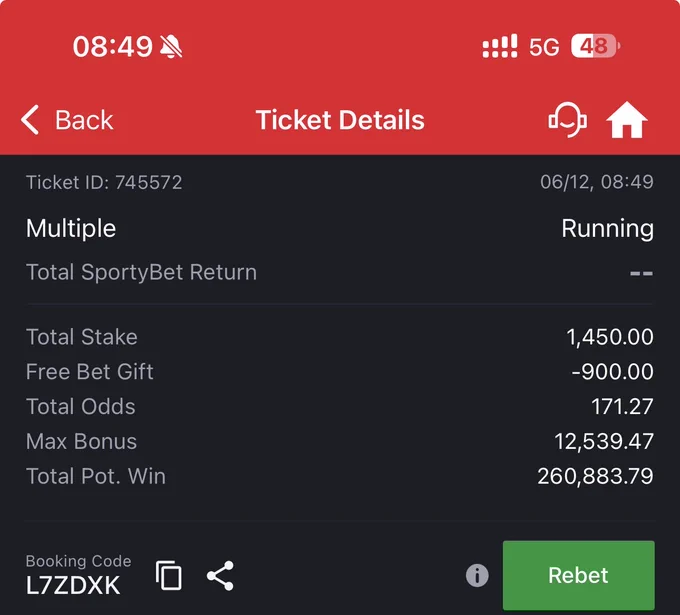Tap the Ticket ID 745572 text
The image size is (680, 615).
coord(104,182)
